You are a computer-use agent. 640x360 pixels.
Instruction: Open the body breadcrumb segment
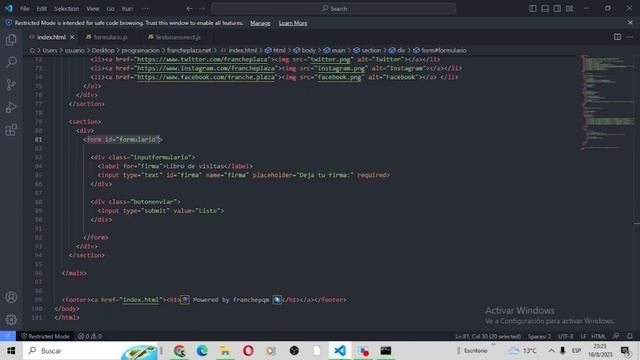pos(309,51)
